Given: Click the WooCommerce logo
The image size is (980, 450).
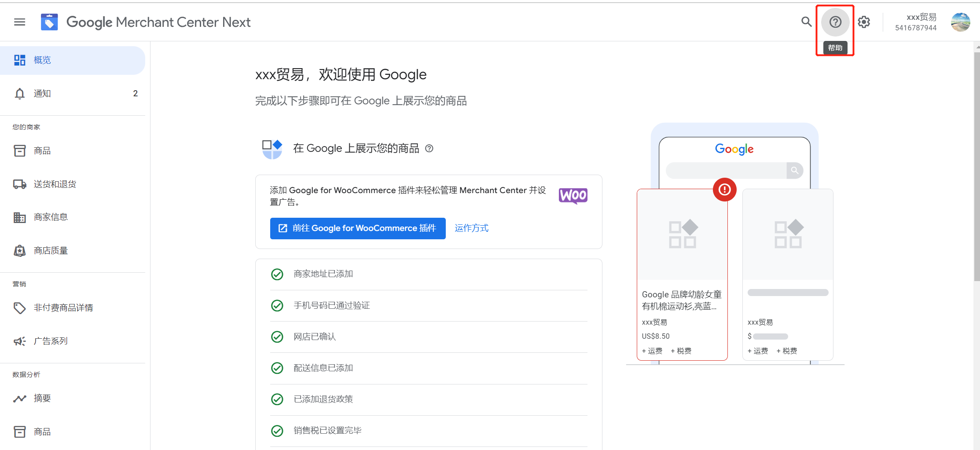Looking at the screenshot, I should click(x=573, y=195).
